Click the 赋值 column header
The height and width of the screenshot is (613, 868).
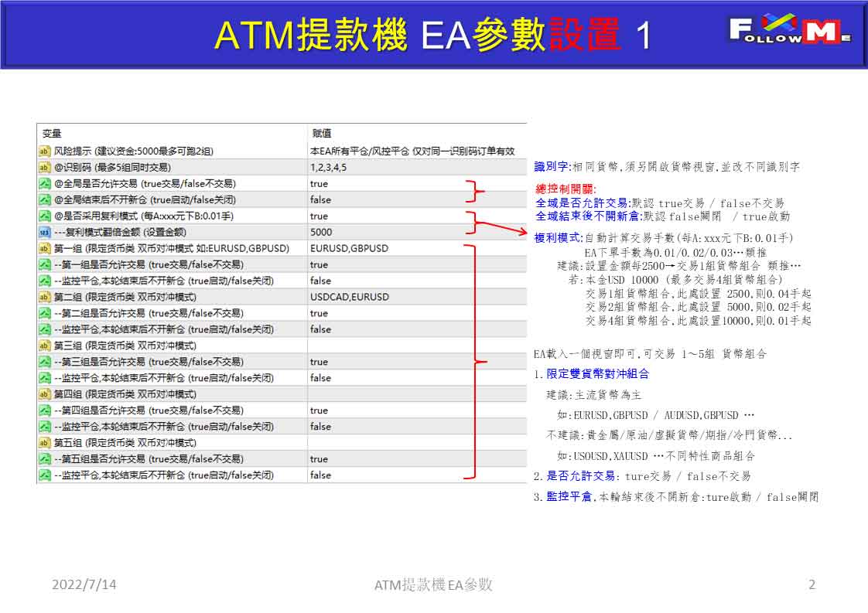[322, 133]
